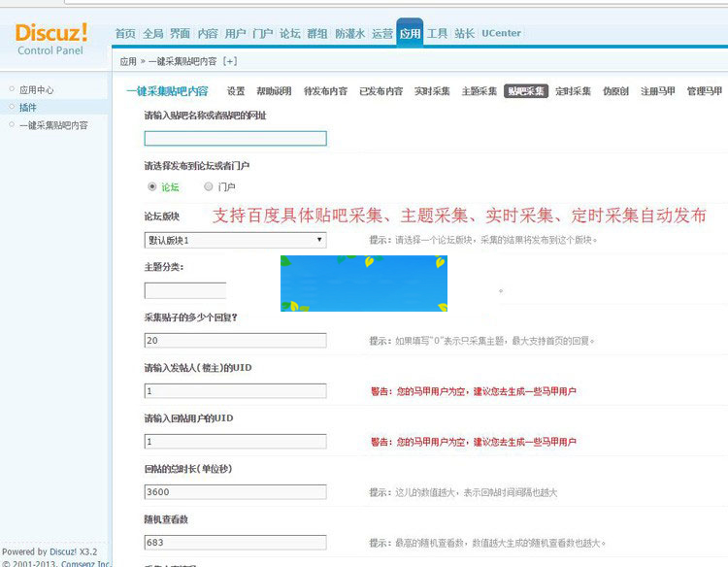Screen dimensions: 728x567
Task: Switch to the 实时采集 tab
Action: pos(432,91)
